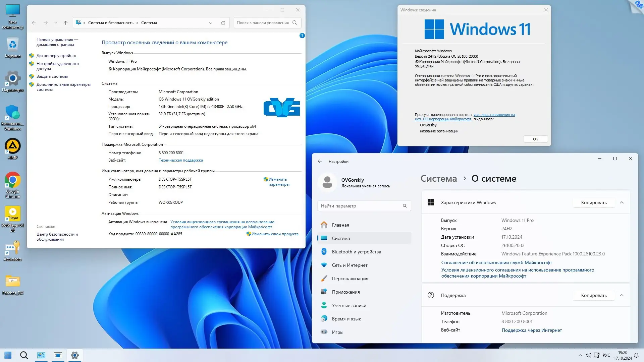Click the up-arrow navigation icon in Control Panel
This screenshot has width=644, height=362.
65,23
